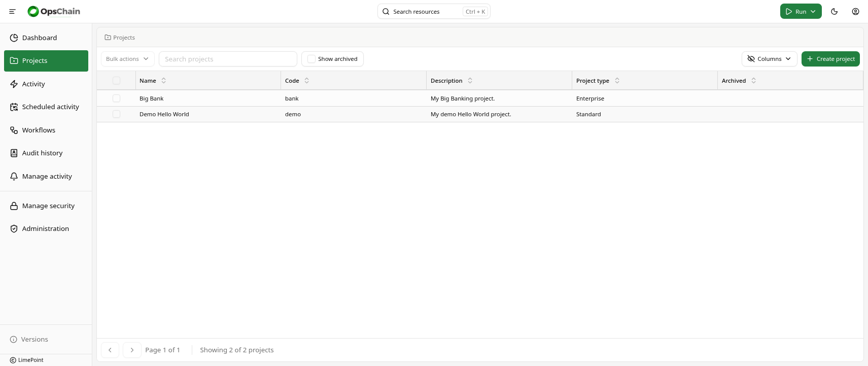The image size is (868, 366).
Task: Click 'Page 1 of 1' text
Action: coord(162,350)
